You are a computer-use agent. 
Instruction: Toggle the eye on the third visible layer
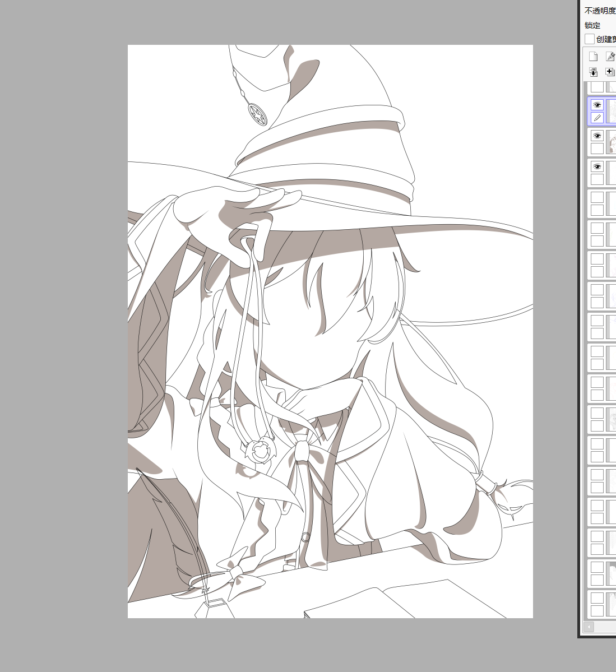tap(597, 166)
